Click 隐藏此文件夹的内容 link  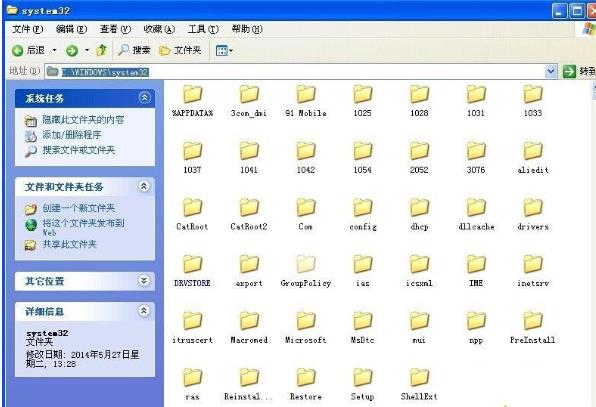click(83, 120)
